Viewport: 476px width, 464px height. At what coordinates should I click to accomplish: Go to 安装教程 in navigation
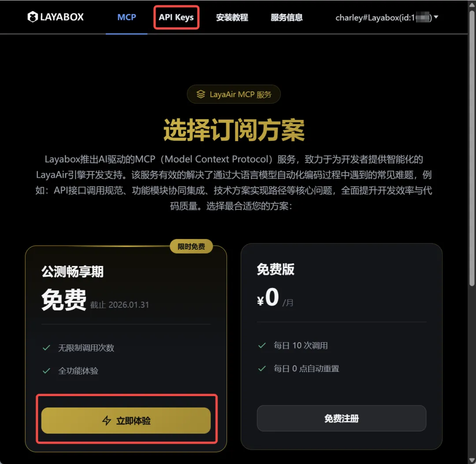pos(232,17)
